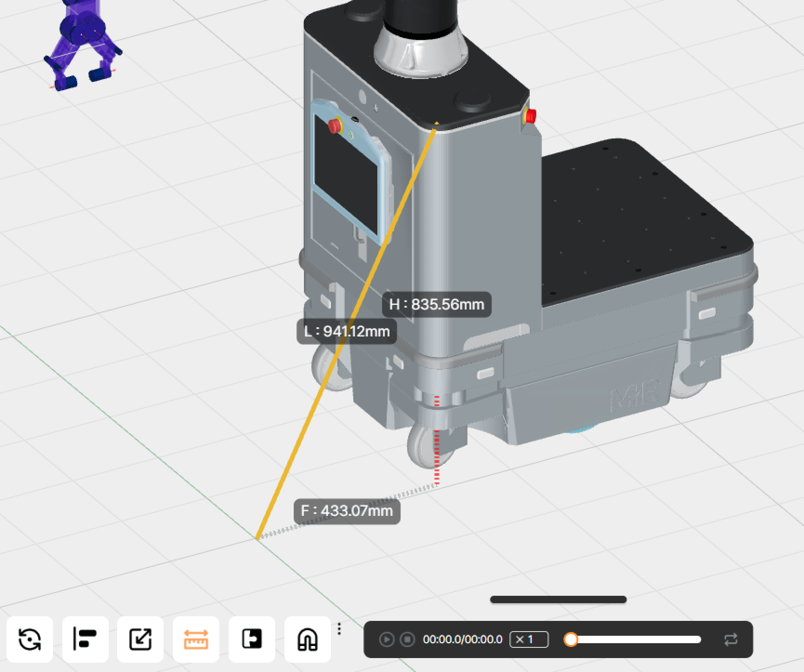Screen dimensions: 804x672
Task: Click the F : 433.07mm floor distance label
Action: pyautogui.click(x=347, y=511)
